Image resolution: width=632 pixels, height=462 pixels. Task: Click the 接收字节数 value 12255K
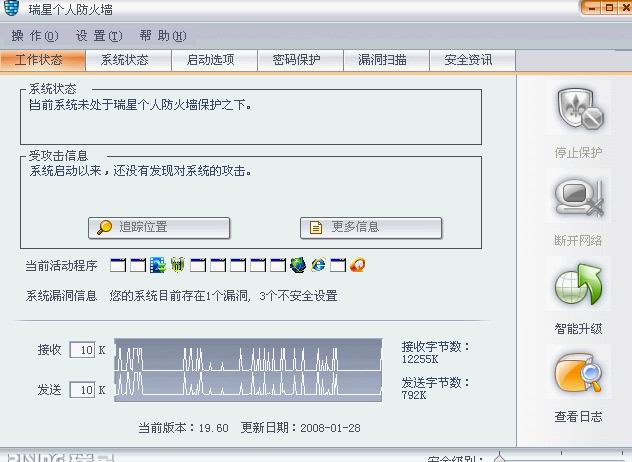(x=420, y=359)
